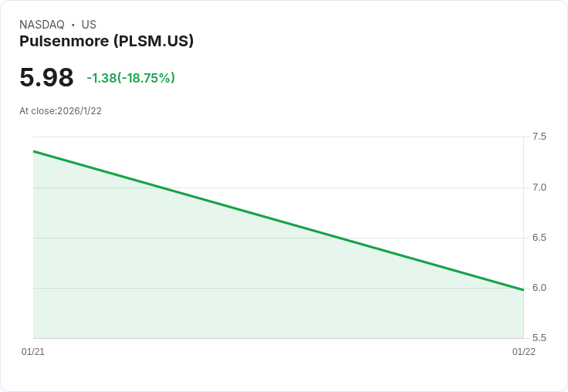568x392 pixels.
Task: Click the NASDAQ exchange label
Action: [x=42, y=24]
